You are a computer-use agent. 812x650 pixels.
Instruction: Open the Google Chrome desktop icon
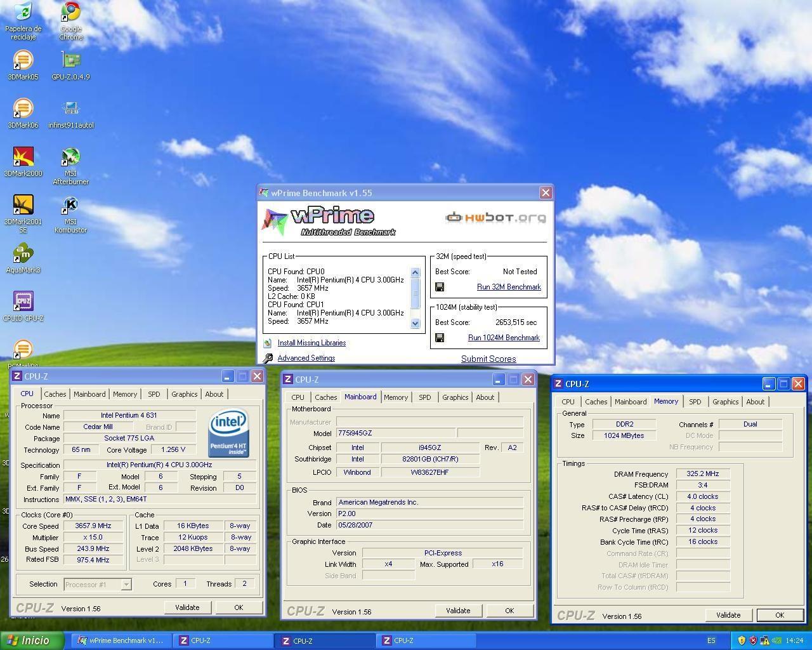[x=70, y=20]
